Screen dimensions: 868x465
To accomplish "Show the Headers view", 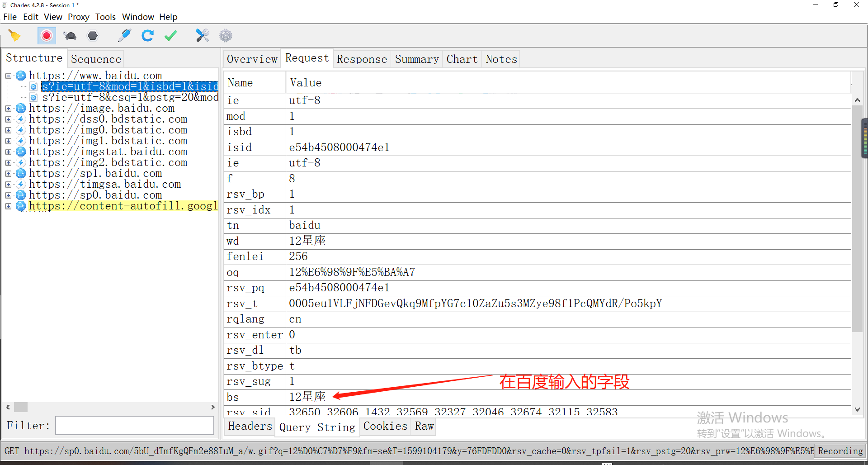I will coord(250,426).
